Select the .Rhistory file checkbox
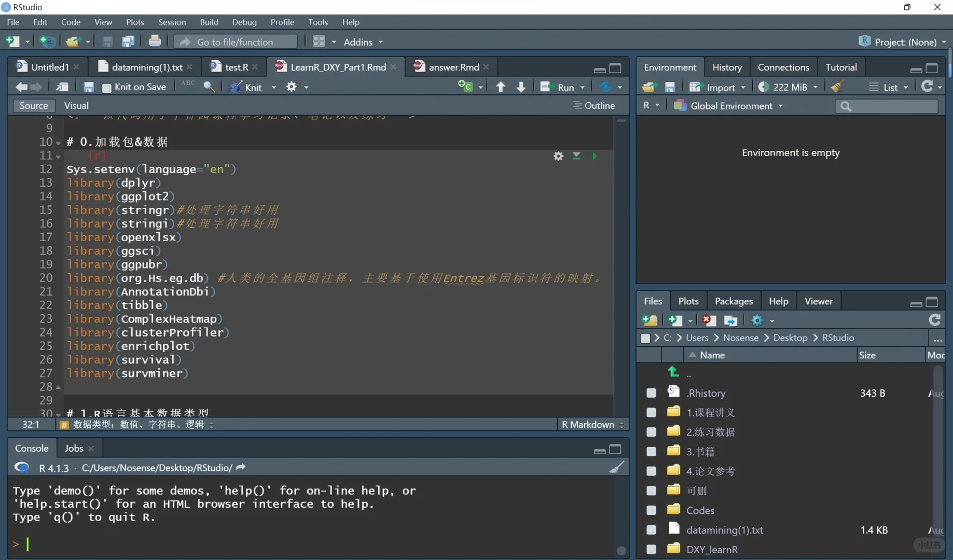953x560 pixels. tap(651, 393)
